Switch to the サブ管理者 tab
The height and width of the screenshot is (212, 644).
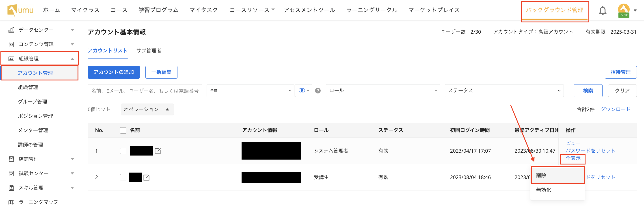[x=149, y=51]
